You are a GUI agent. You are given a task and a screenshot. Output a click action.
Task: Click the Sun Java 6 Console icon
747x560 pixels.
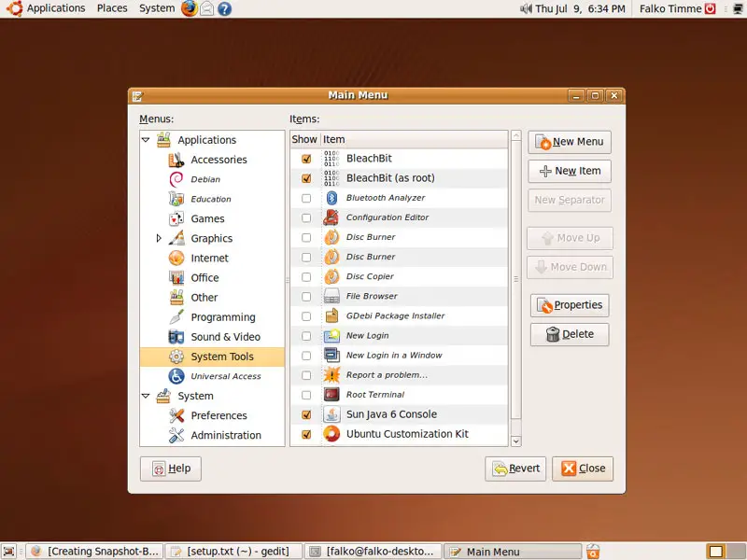pos(331,414)
